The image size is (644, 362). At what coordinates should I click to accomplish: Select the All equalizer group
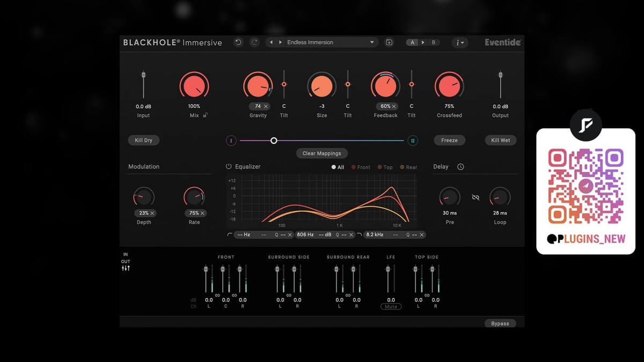pyautogui.click(x=338, y=167)
